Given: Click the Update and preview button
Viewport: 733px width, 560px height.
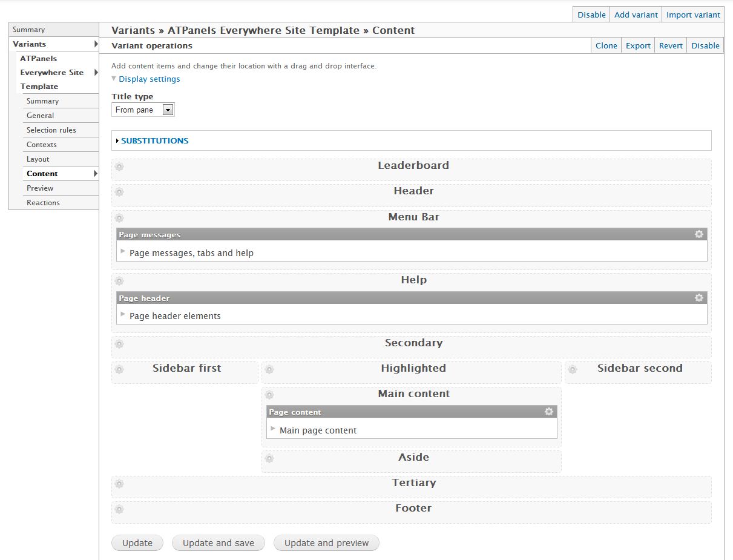Looking at the screenshot, I should click(x=326, y=543).
